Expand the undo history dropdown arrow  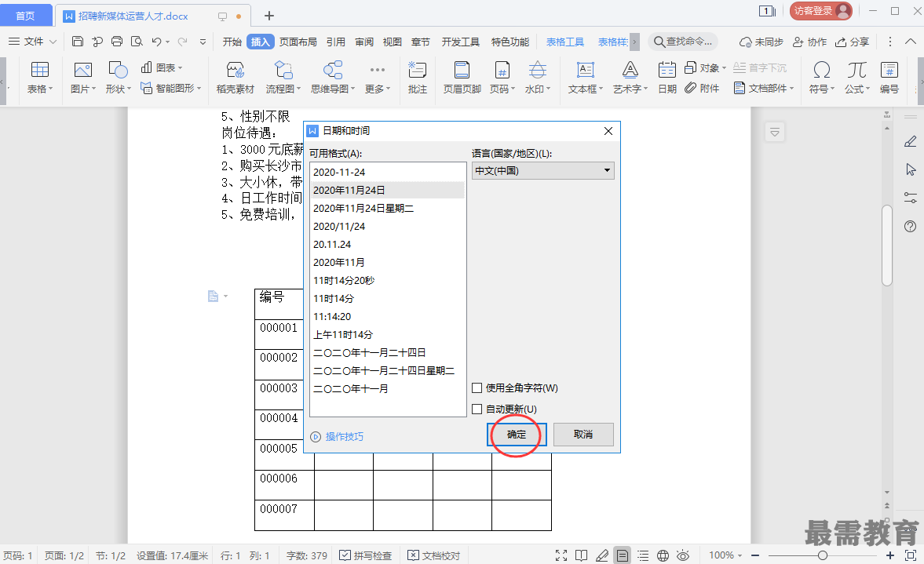168,42
